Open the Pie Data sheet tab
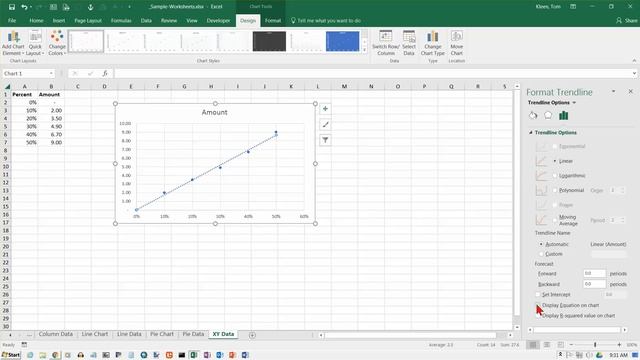 193,334
